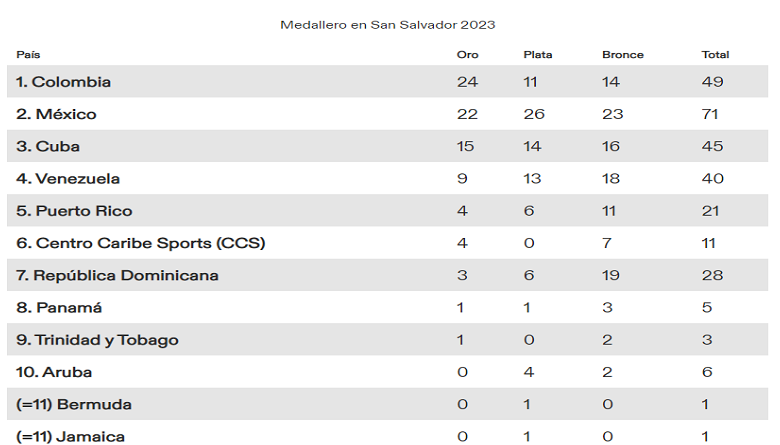
Task: Click the País column header
Action: (28, 55)
